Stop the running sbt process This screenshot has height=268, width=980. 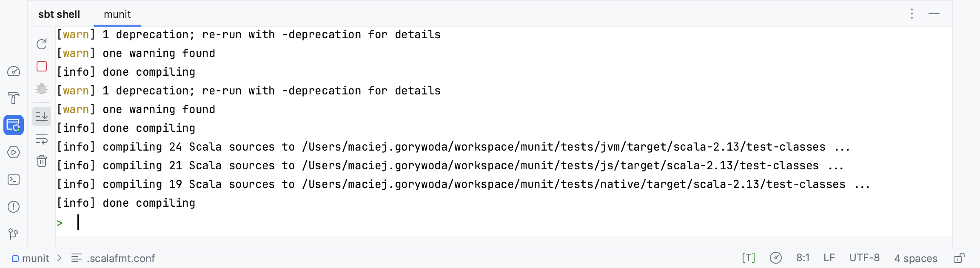[42, 66]
